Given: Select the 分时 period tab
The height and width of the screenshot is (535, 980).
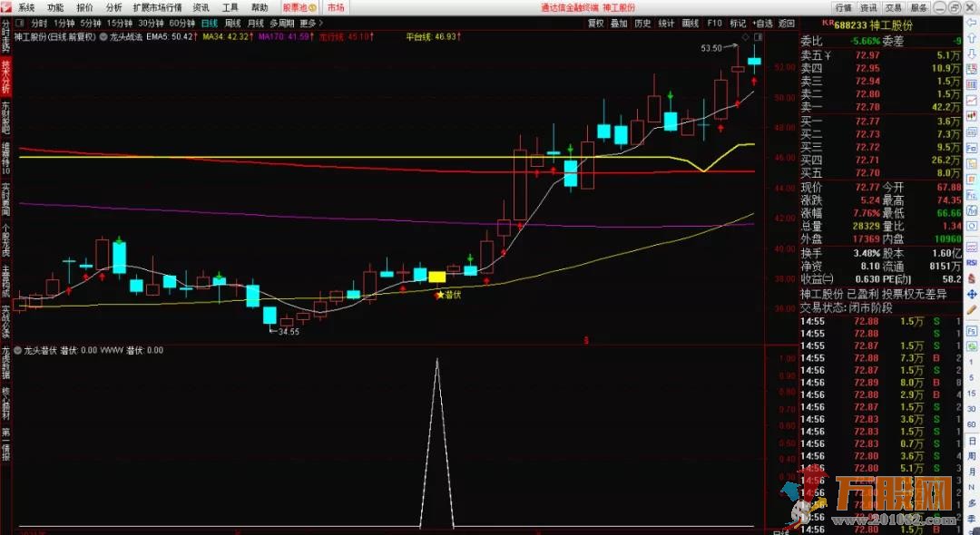Looking at the screenshot, I should [x=39, y=24].
